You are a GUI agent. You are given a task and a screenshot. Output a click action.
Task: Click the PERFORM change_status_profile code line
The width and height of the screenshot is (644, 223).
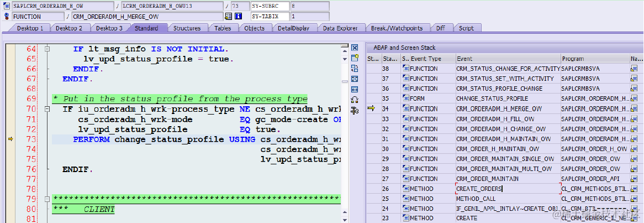196,139
